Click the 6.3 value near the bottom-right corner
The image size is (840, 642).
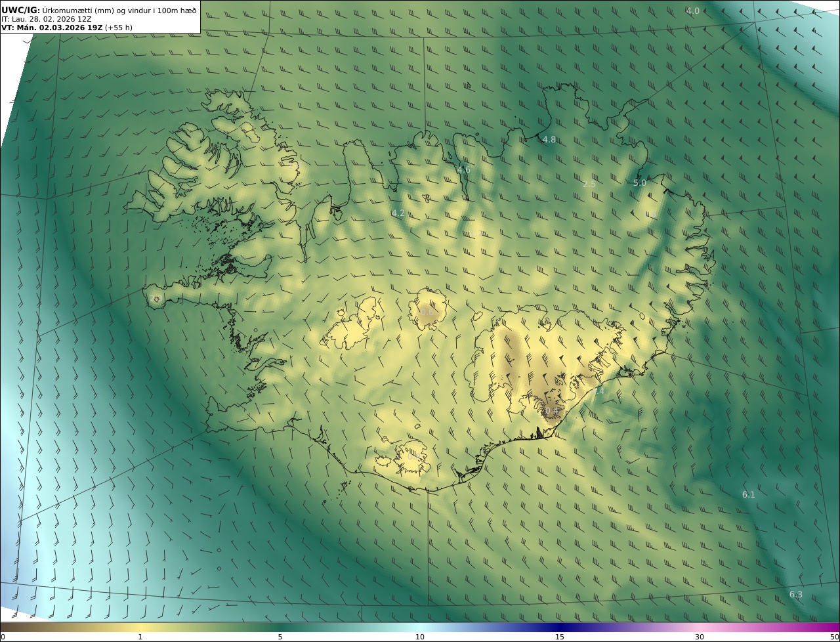(x=795, y=594)
